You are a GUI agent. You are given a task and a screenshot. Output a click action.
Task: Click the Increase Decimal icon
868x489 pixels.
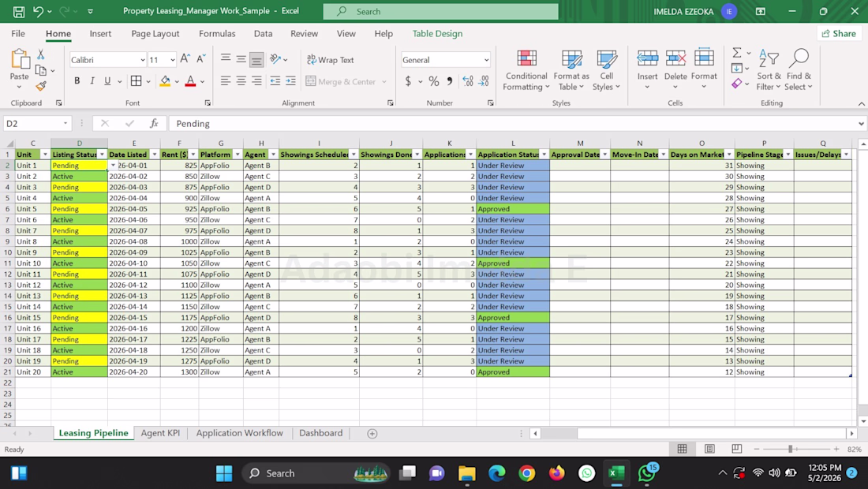click(x=468, y=81)
